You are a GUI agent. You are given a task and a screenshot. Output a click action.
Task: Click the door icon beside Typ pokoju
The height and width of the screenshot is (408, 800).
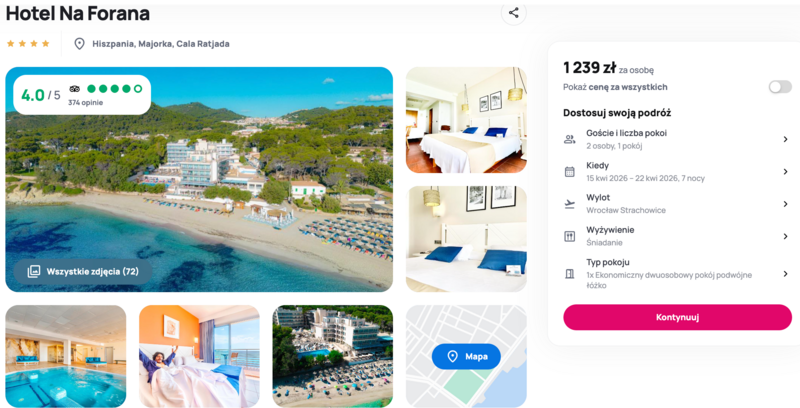[569, 274]
